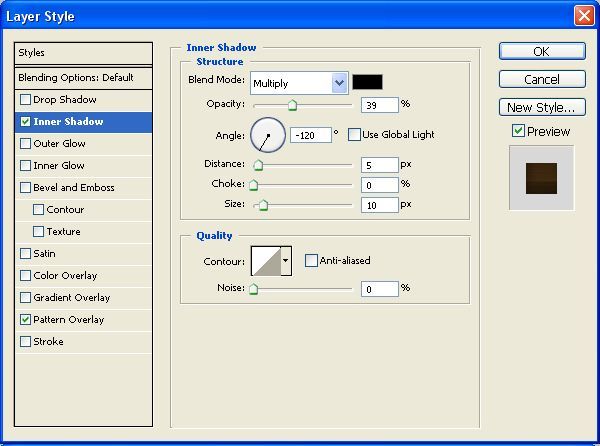This screenshot has height=446, width=600.
Task: Click the Distance value field
Action: coord(379,164)
